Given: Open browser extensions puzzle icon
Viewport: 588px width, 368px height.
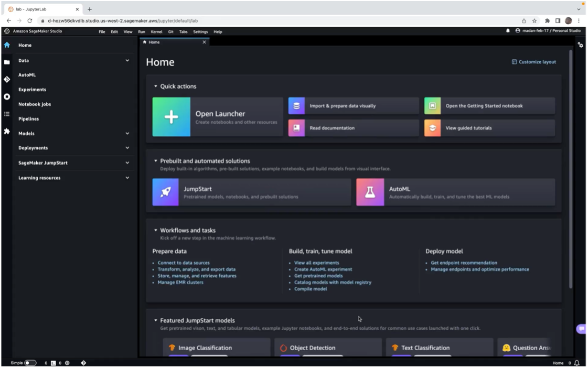Looking at the screenshot, I should (547, 20).
